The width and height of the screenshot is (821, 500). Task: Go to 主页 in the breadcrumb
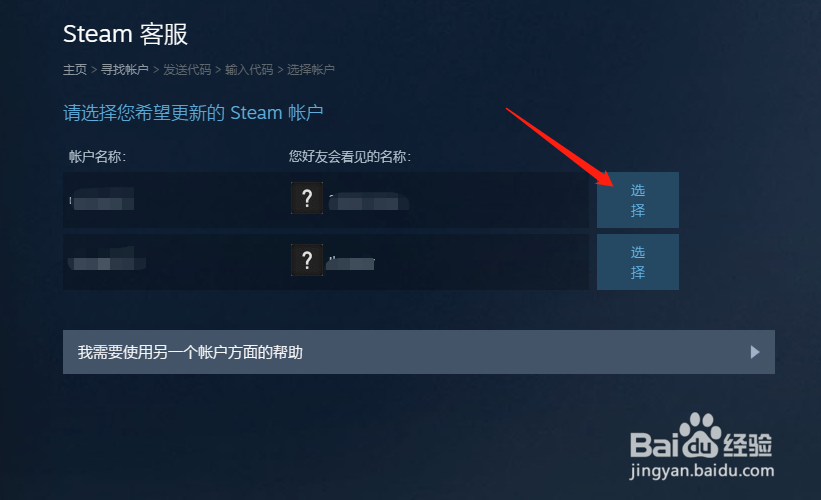(75, 70)
